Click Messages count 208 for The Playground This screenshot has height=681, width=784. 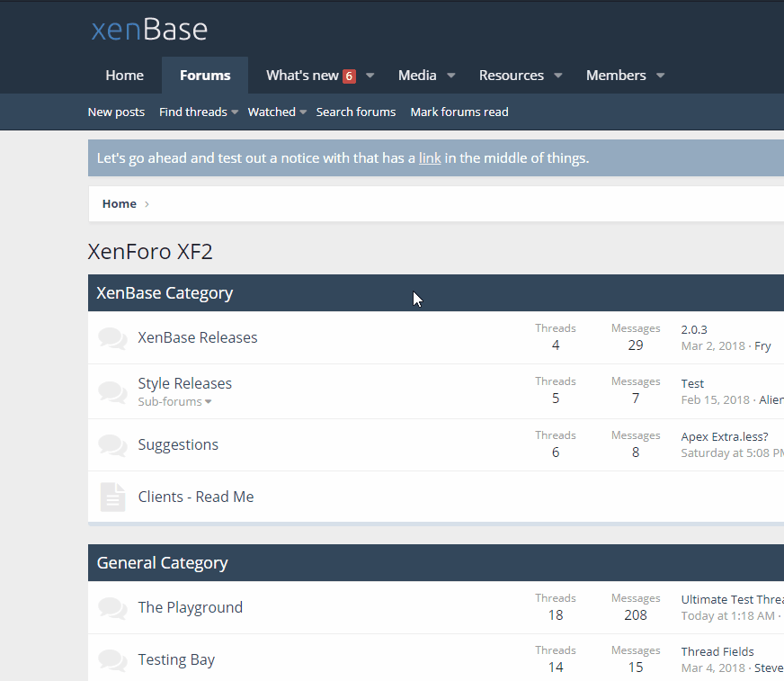[636, 615]
